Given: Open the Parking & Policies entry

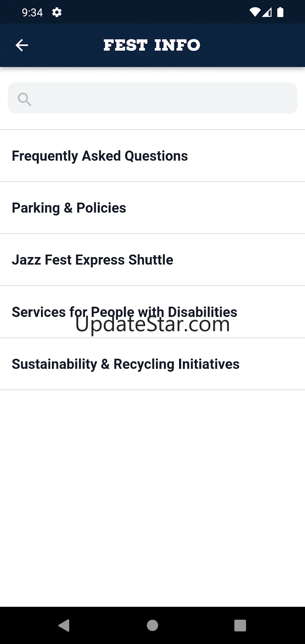Looking at the screenshot, I should (152, 208).
